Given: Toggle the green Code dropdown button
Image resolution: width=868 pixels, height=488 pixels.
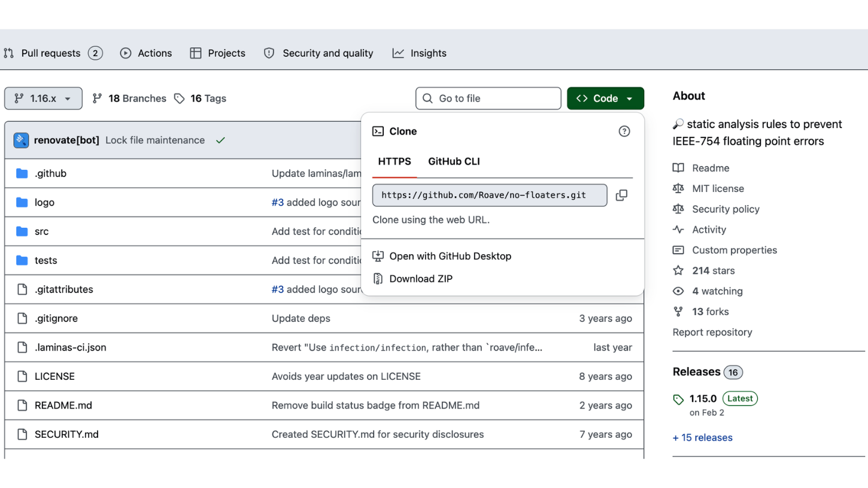Looking at the screenshot, I should tap(605, 99).
